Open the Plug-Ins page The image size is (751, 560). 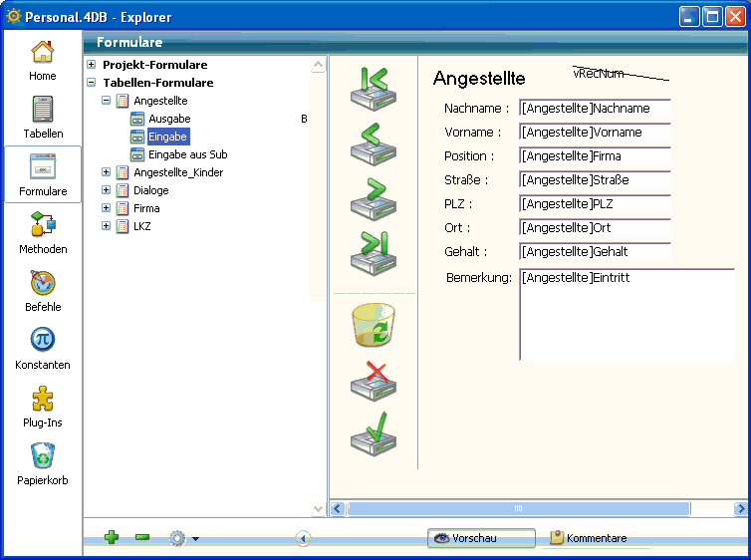(x=43, y=407)
